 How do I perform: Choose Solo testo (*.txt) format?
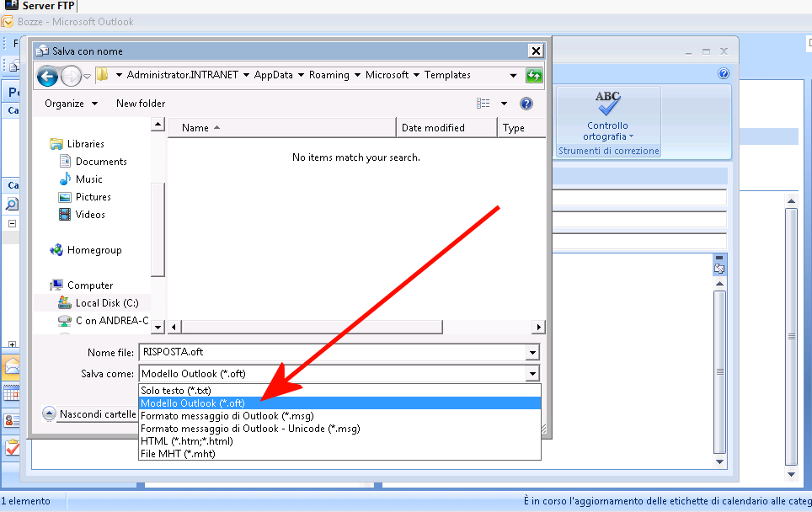click(x=339, y=391)
